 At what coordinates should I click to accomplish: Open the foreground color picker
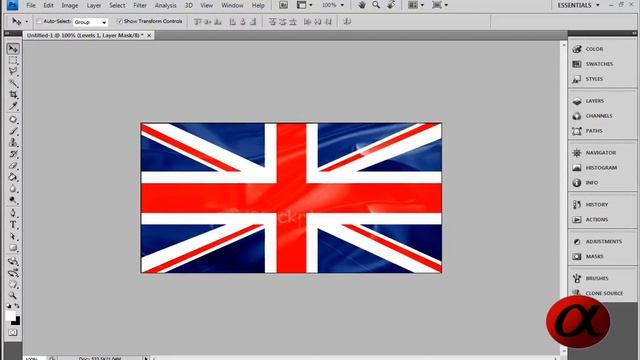(x=10, y=315)
